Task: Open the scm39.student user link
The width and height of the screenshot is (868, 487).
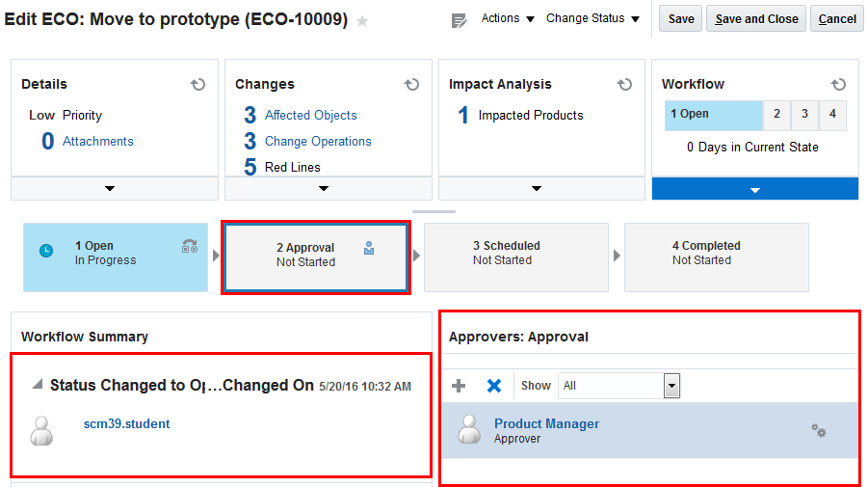Action: (x=126, y=423)
